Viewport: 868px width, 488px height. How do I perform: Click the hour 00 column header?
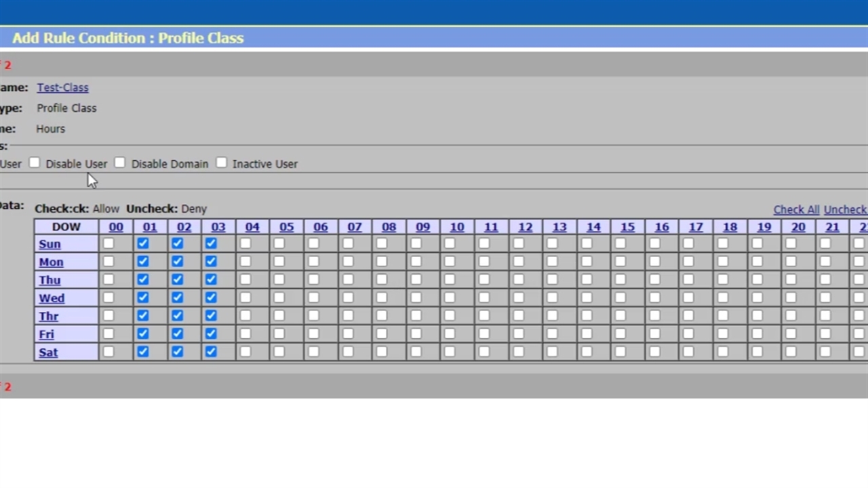tap(116, 227)
